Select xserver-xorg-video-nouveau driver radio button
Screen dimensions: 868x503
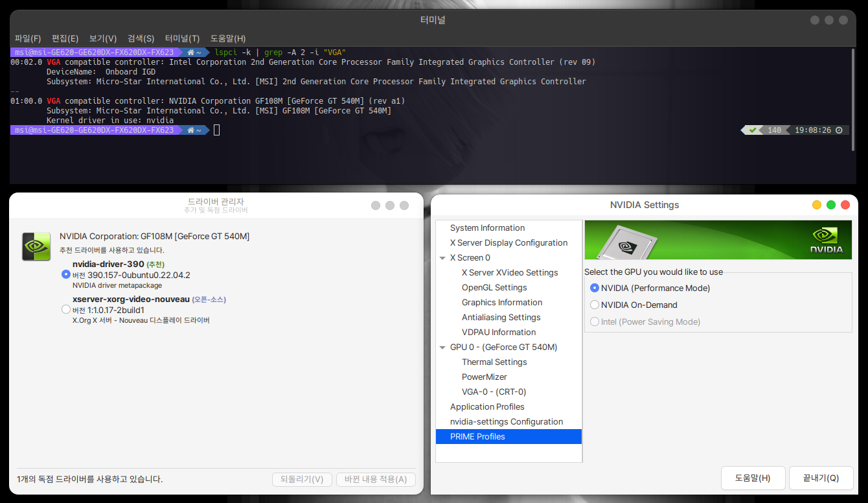tap(66, 309)
